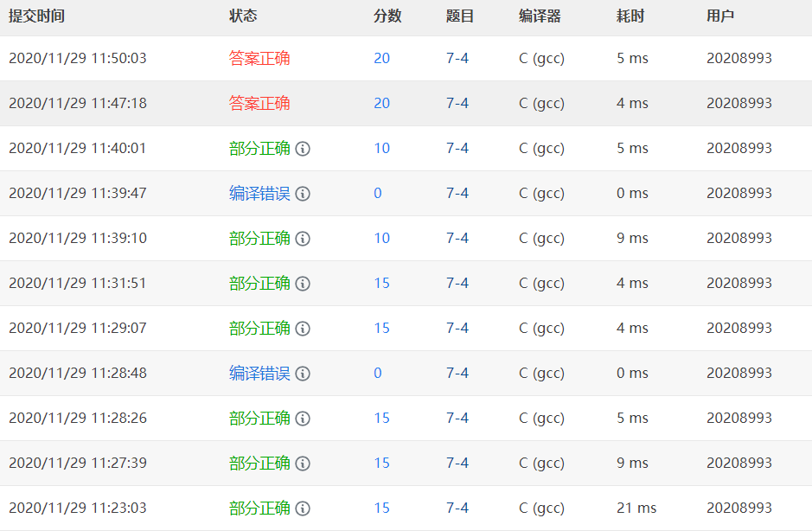Open info icon for 11:39:10 partial-correct submission
This screenshot has height=531, width=812.
pyautogui.click(x=303, y=239)
